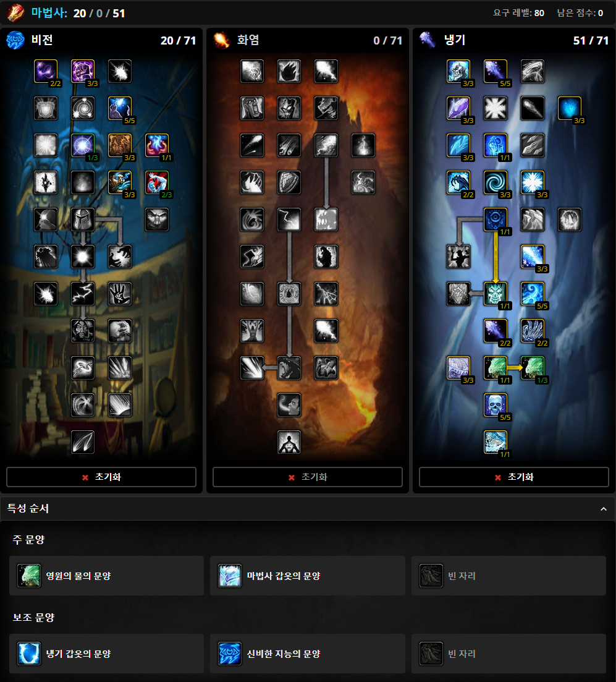Click the empty 빈 자리 slot under 보조 문양
The height and width of the screenshot is (682, 616).
coord(508,654)
